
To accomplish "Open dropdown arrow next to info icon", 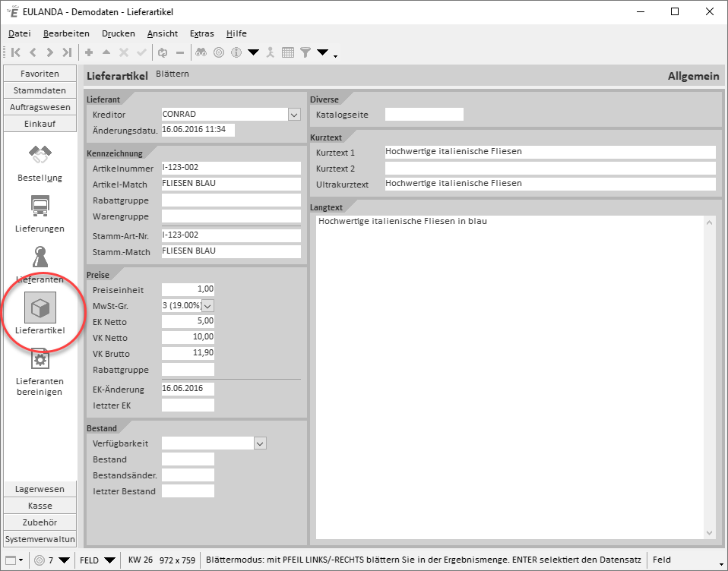I will [253, 52].
